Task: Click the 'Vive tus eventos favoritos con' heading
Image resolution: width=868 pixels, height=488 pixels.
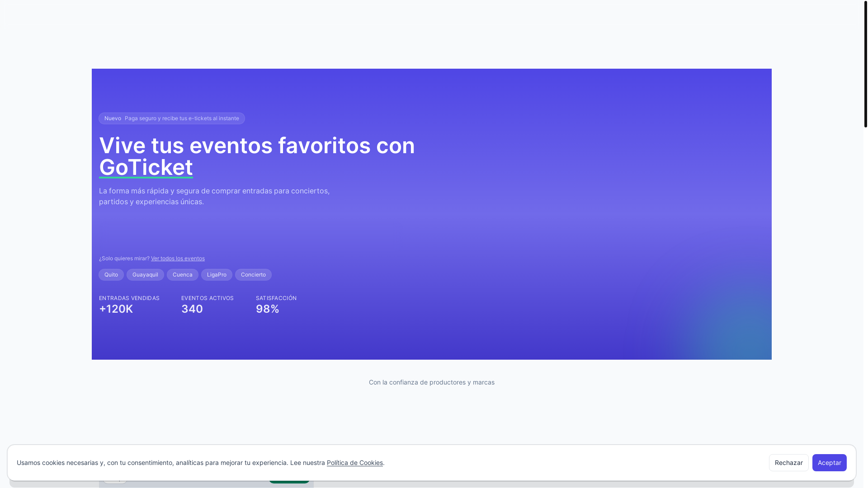Action: [x=257, y=145]
